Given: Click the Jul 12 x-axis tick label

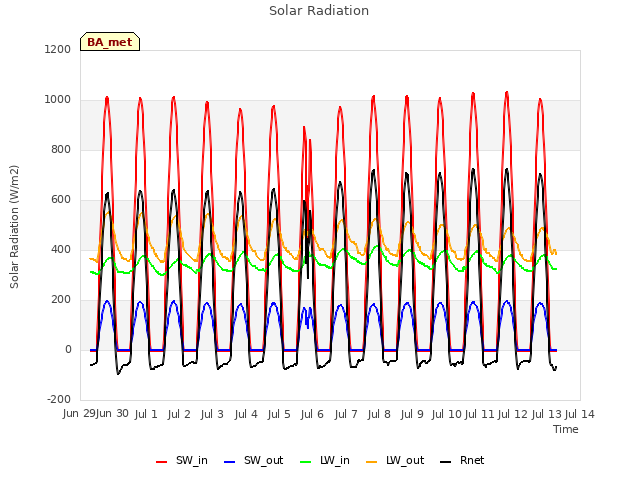Looking at the screenshot, I should (513, 414).
